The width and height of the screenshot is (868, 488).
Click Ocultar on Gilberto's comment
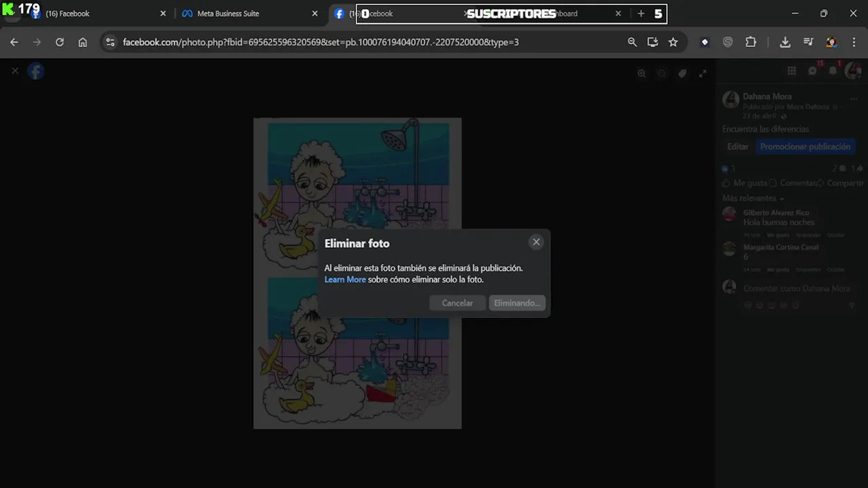click(x=835, y=235)
